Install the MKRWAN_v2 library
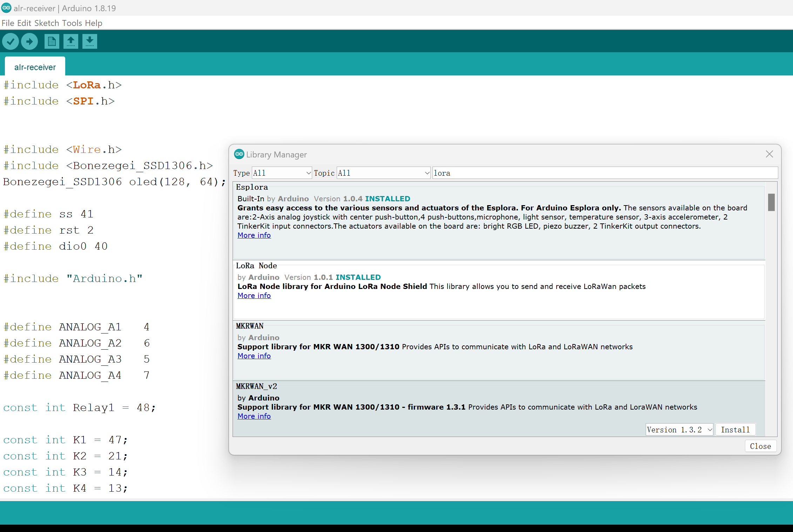The image size is (793, 532). tap(735, 430)
